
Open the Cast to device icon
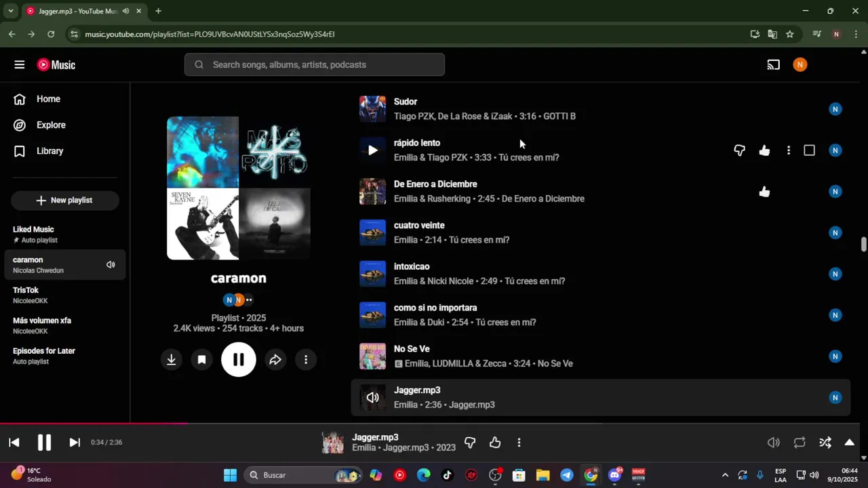(774, 65)
